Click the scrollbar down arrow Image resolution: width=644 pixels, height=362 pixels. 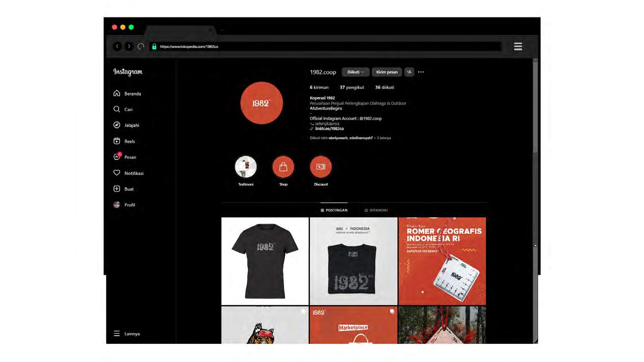tap(535, 245)
